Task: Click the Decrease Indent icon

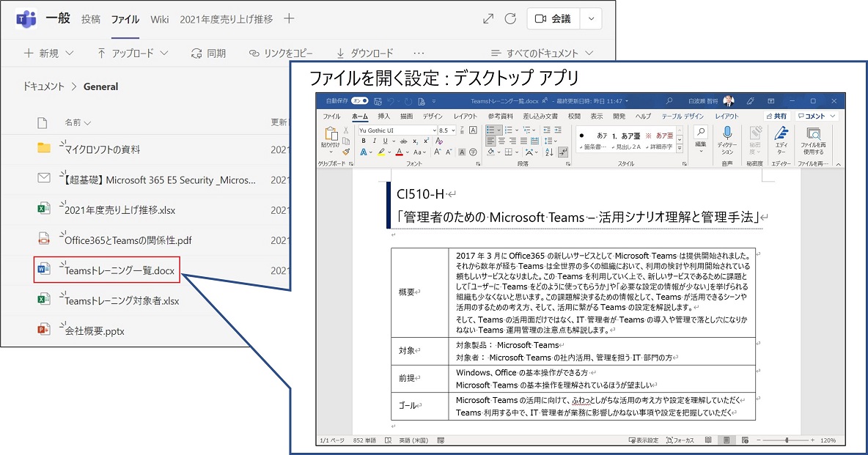Action: pyautogui.click(x=547, y=130)
